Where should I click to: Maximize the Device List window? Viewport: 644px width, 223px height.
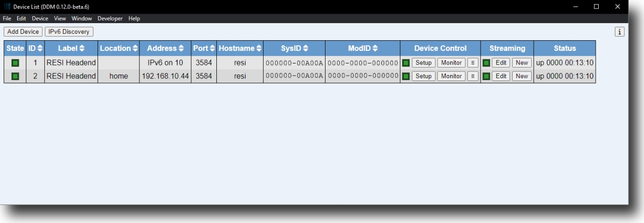pyautogui.click(x=596, y=7)
